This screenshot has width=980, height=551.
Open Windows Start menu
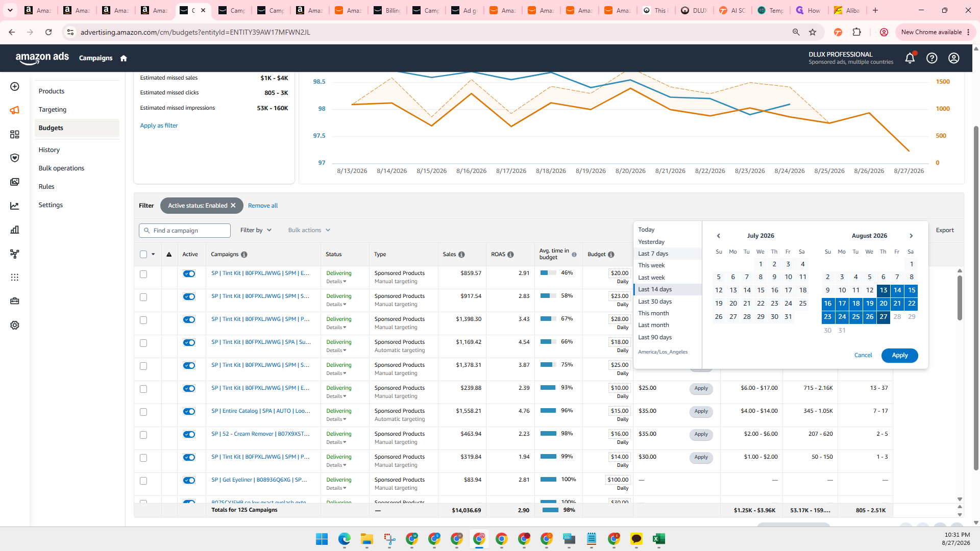pyautogui.click(x=322, y=539)
